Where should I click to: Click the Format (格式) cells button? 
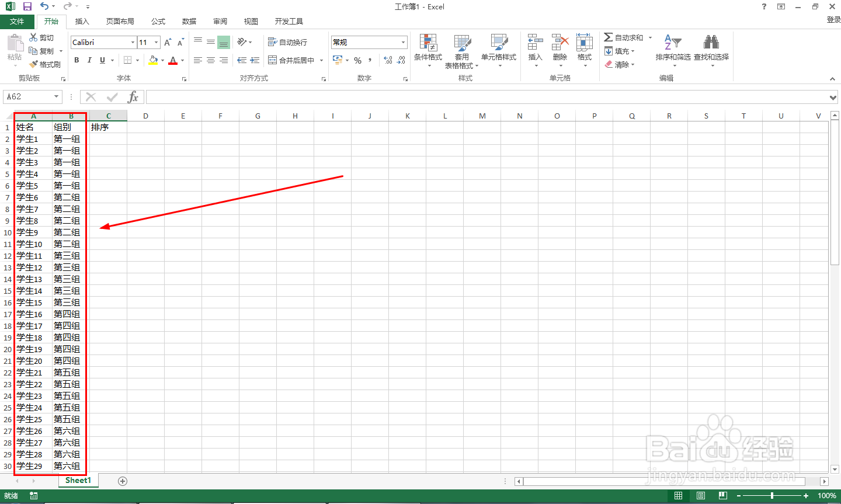coord(585,50)
